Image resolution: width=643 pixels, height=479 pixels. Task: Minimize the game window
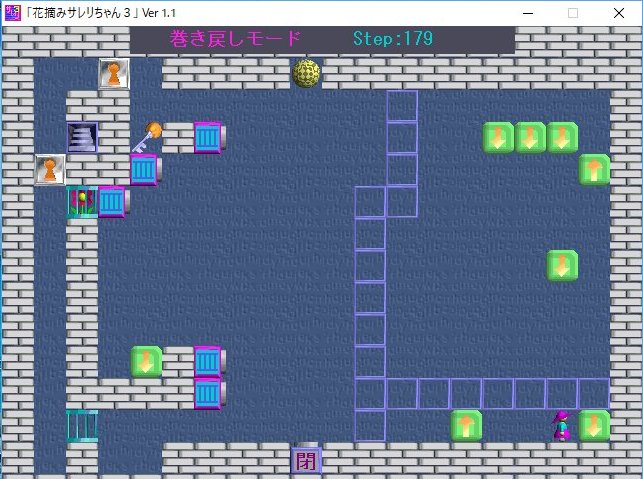526,13
